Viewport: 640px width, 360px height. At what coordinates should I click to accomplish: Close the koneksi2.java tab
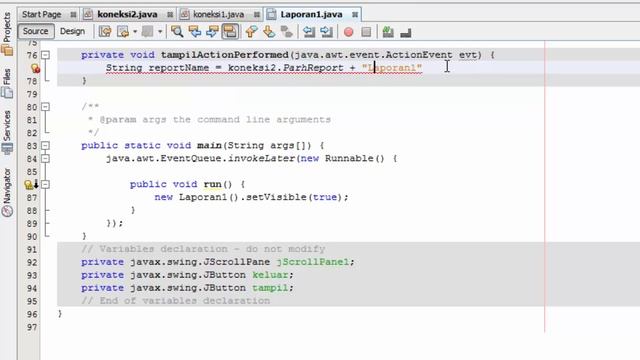(170, 15)
